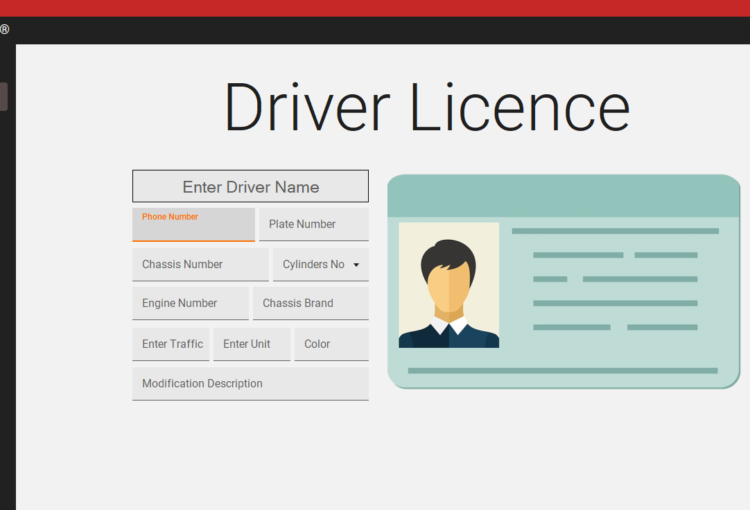Select the Chassis Brand field

click(x=310, y=303)
